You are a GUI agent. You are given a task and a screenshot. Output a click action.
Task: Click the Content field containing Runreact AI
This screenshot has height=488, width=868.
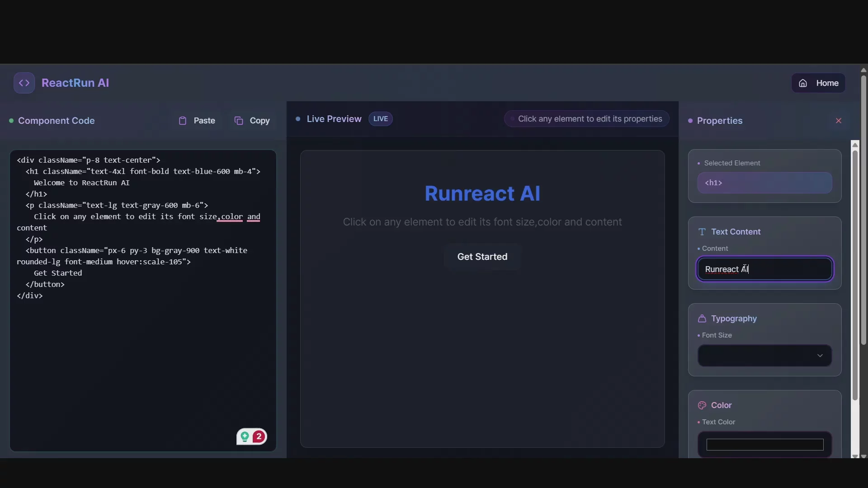coord(764,269)
